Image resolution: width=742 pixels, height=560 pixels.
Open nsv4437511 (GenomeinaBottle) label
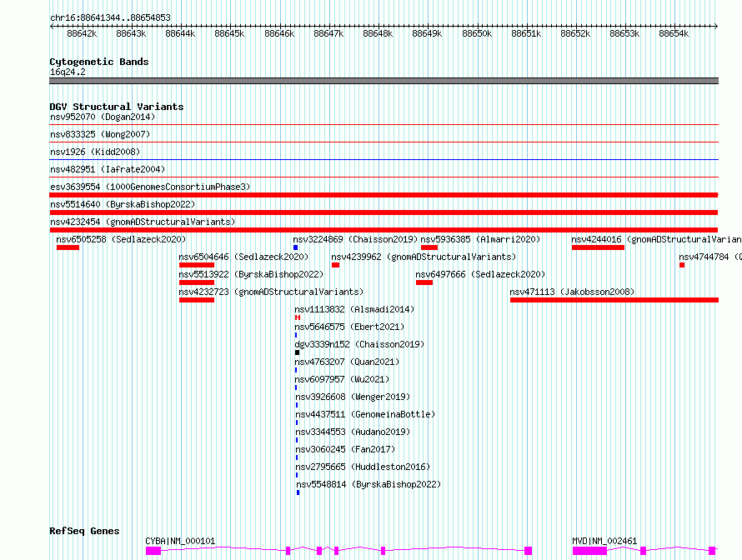[x=365, y=414]
